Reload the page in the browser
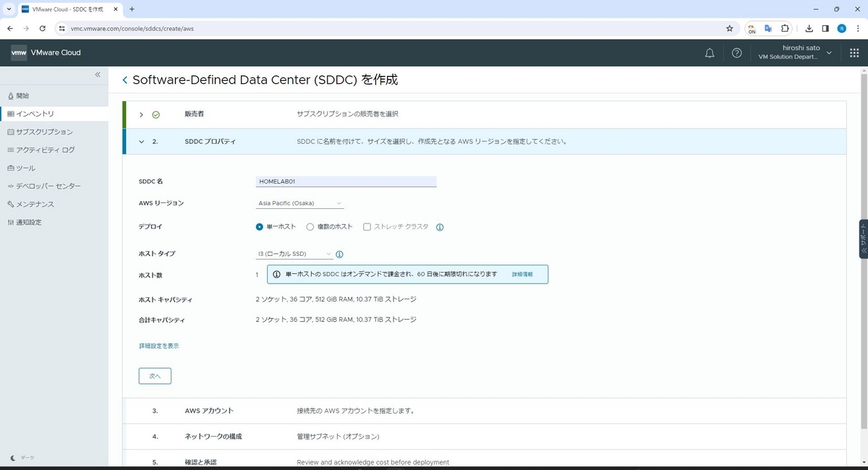This screenshot has width=868, height=470. (42, 28)
